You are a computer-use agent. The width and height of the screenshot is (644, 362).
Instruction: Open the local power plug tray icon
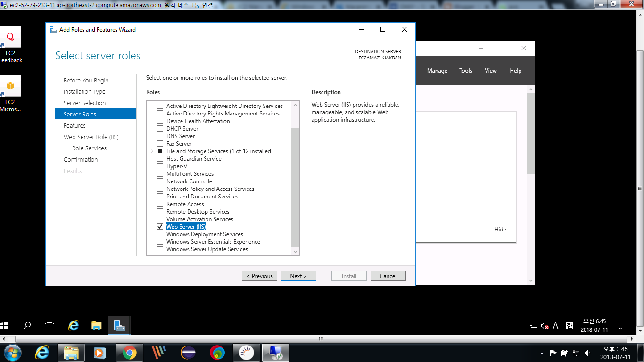coord(565,353)
